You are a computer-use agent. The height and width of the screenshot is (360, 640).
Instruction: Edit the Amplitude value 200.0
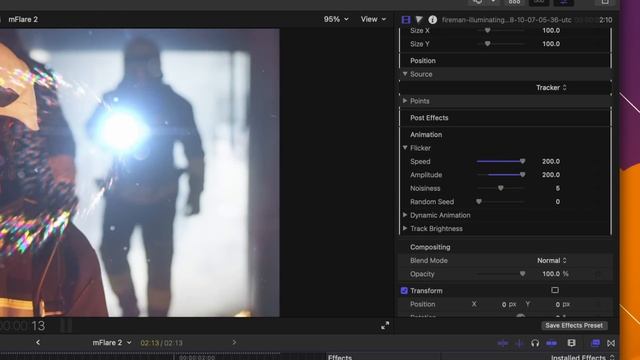[551, 175]
